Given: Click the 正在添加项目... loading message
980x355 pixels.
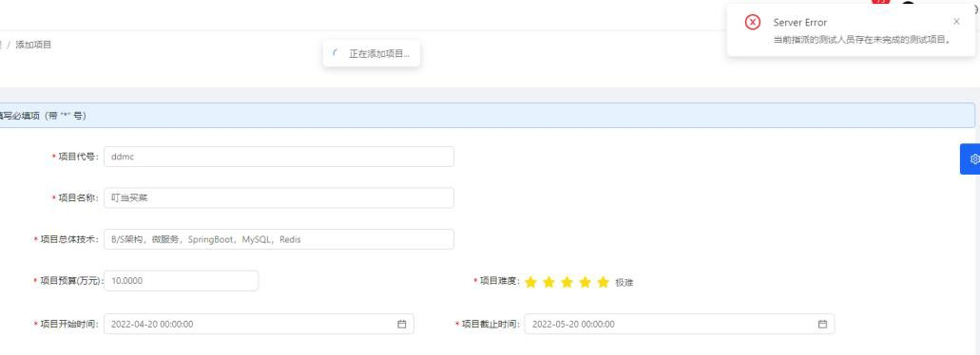Looking at the screenshot, I should coord(372,54).
